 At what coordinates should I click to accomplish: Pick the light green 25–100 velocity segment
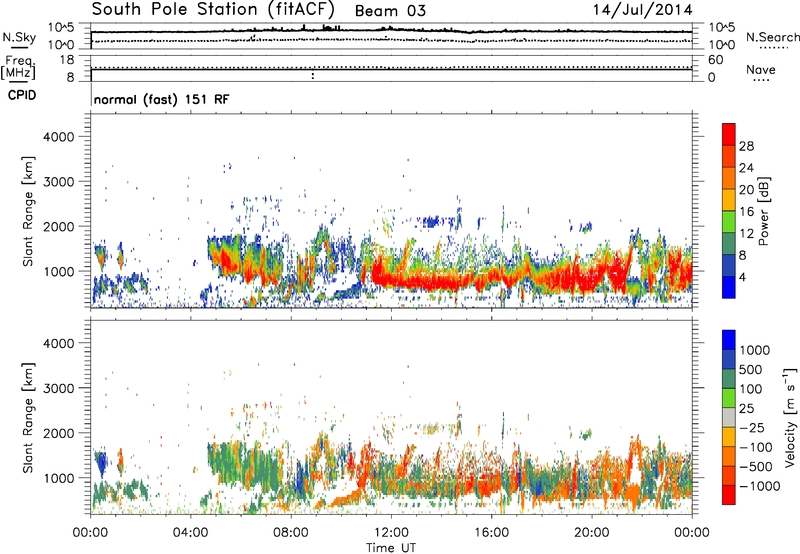click(729, 398)
